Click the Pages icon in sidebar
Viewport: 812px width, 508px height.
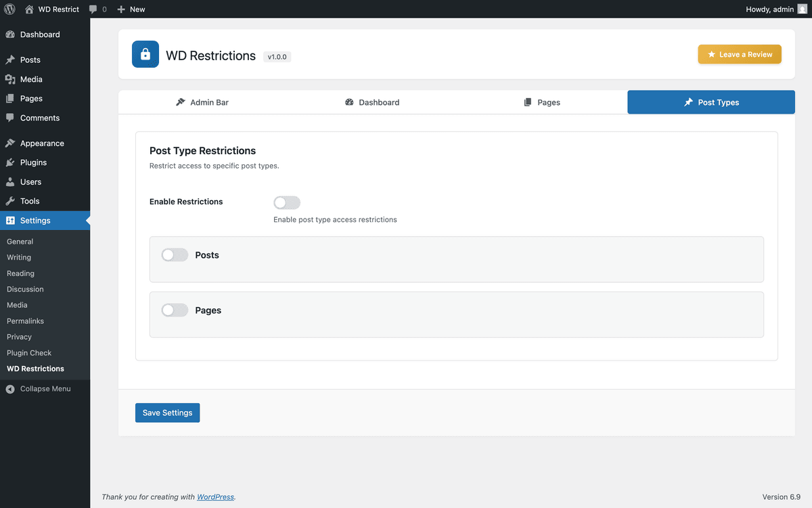point(10,99)
